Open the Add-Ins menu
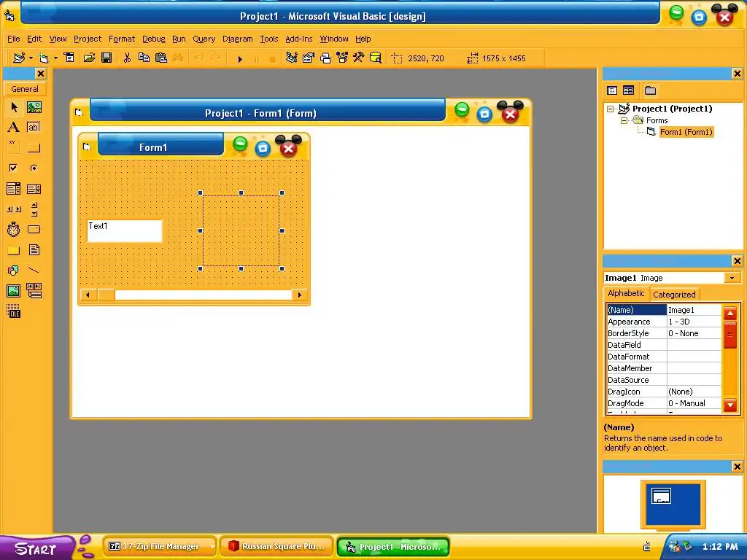 click(298, 39)
